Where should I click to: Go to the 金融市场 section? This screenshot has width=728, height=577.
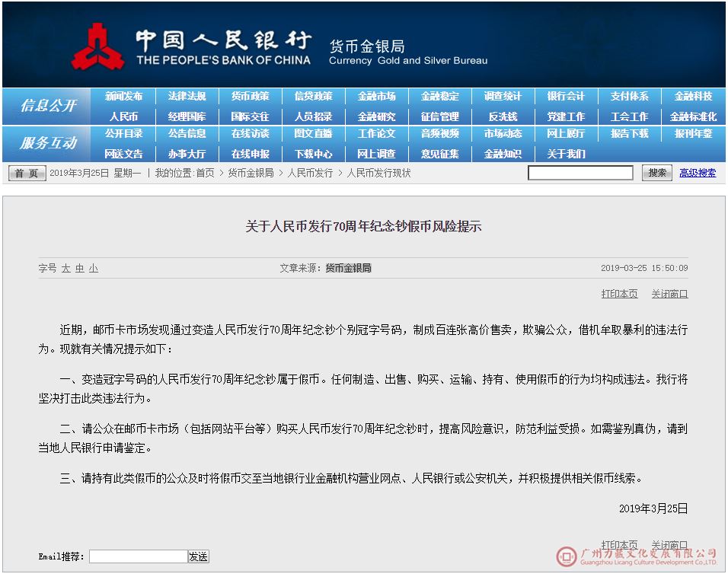pyautogui.click(x=376, y=97)
